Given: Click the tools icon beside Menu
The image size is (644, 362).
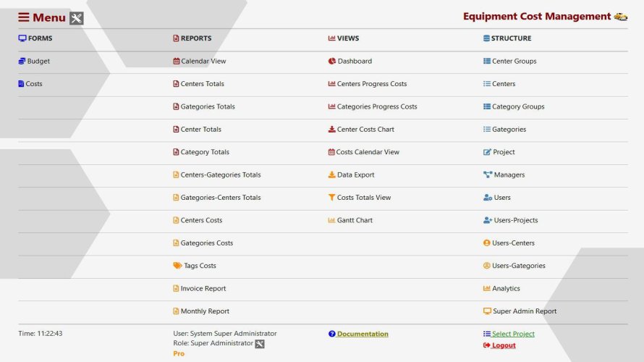Looking at the screenshot, I should 77,18.
